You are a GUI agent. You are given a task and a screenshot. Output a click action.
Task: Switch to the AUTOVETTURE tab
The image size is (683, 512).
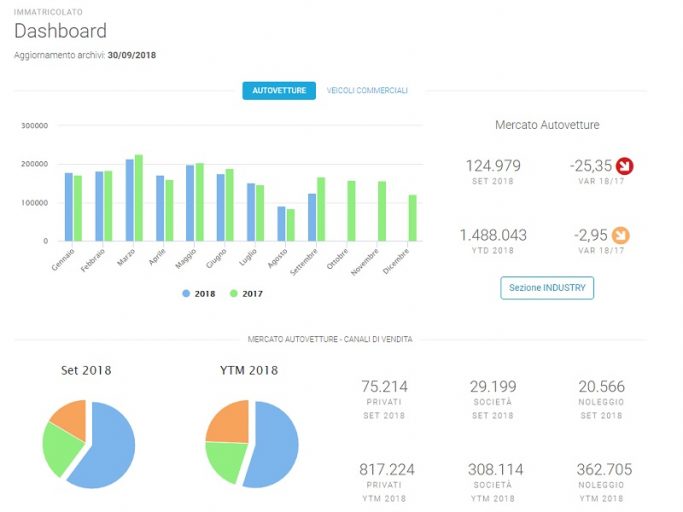(x=279, y=91)
